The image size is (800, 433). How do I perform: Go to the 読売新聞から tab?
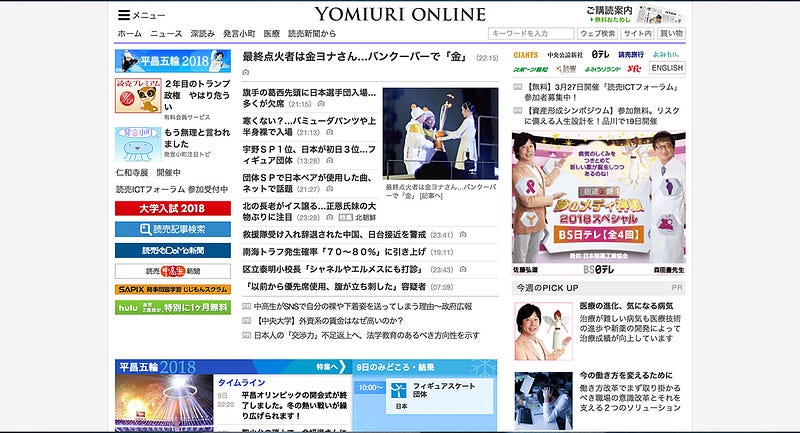[x=312, y=34]
